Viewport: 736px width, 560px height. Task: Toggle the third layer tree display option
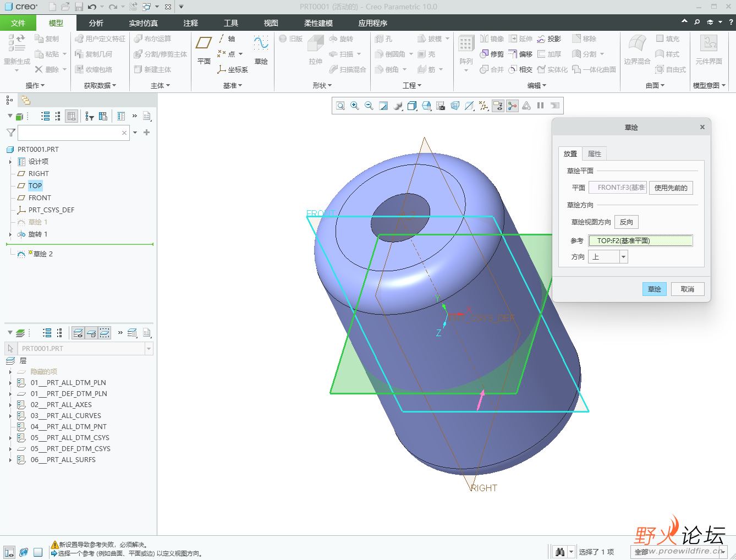105,333
